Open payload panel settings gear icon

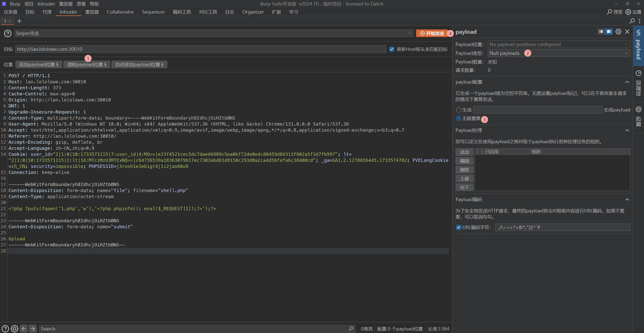click(x=618, y=32)
